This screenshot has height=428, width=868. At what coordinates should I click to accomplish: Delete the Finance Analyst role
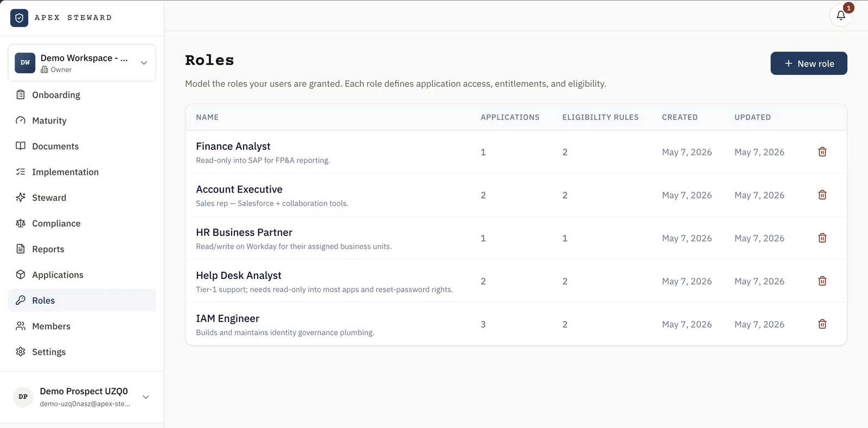[x=822, y=152]
